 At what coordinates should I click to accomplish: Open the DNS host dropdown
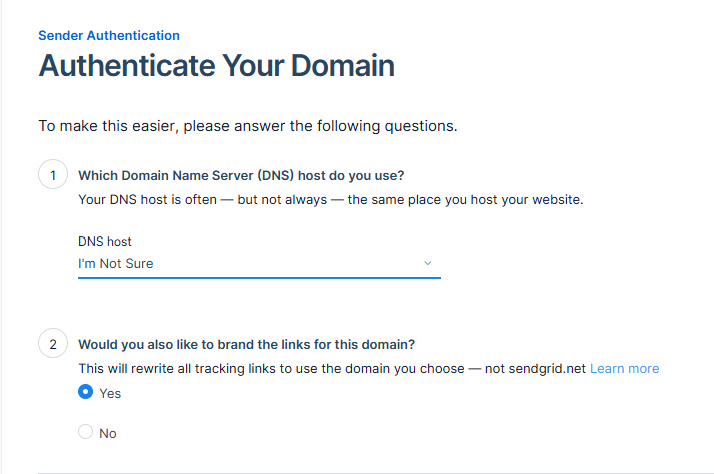[x=258, y=263]
